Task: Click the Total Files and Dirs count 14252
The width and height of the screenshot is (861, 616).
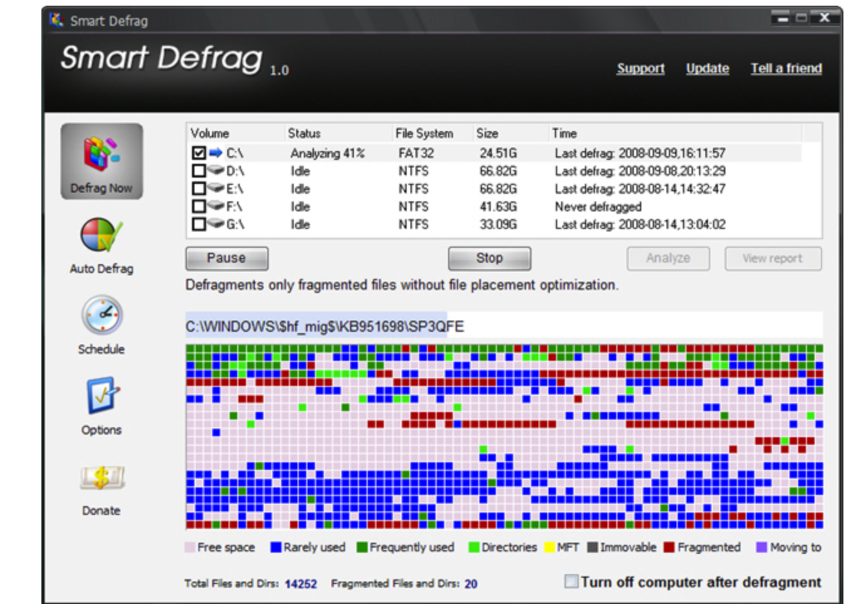Action: tap(301, 584)
